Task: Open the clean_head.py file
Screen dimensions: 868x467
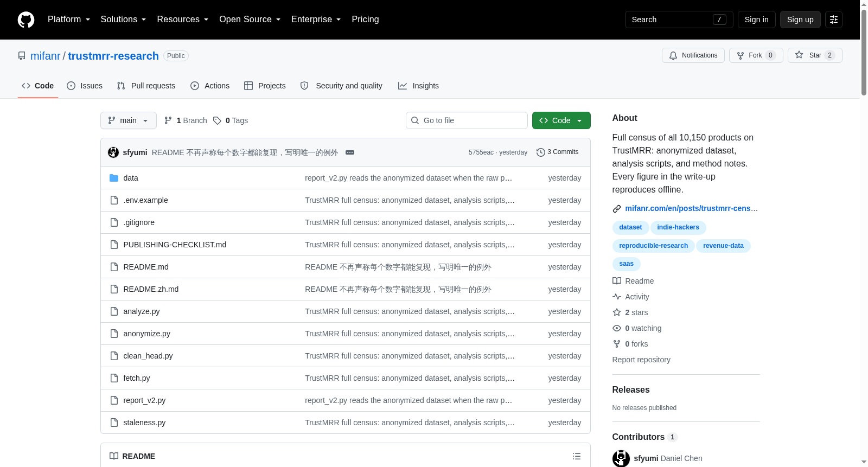Action: point(148,356)
